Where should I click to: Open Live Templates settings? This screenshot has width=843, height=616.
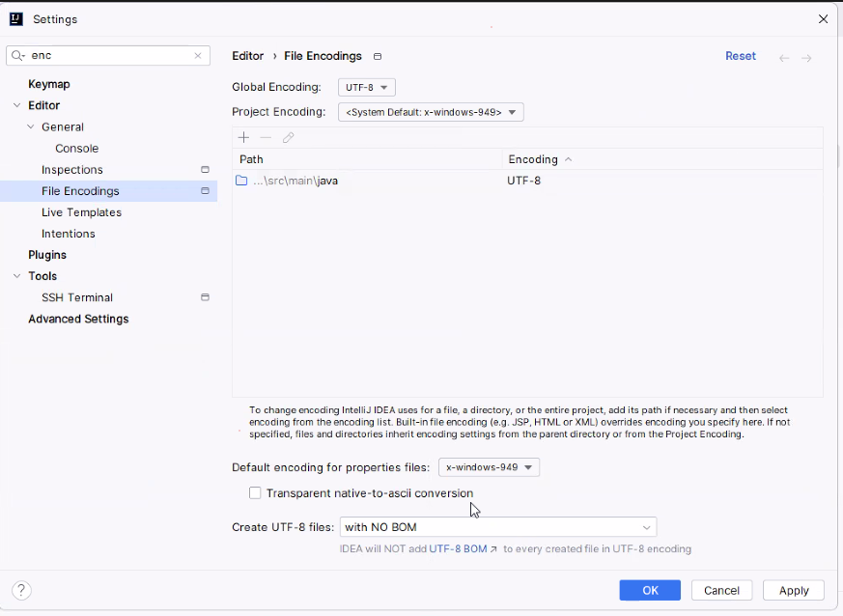(81, 212)
